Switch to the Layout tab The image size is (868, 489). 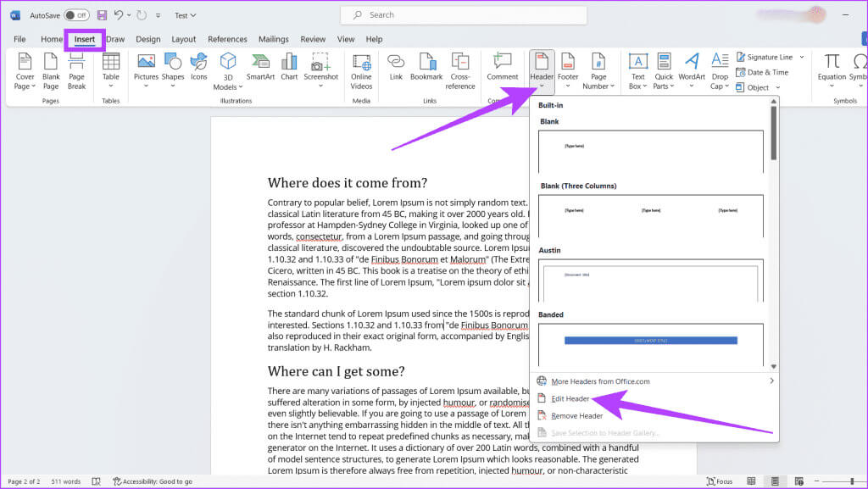tap(184, 39)
